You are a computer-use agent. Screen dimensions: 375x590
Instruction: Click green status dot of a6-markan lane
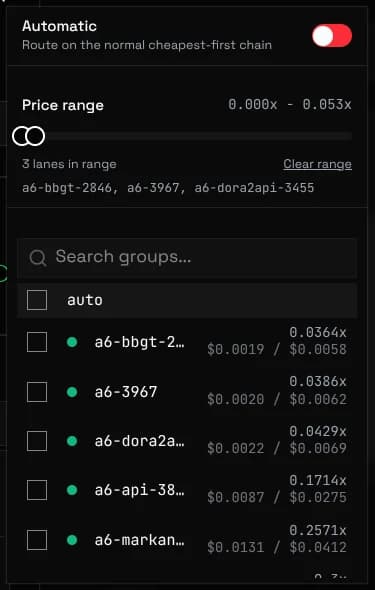coord(72,540)
